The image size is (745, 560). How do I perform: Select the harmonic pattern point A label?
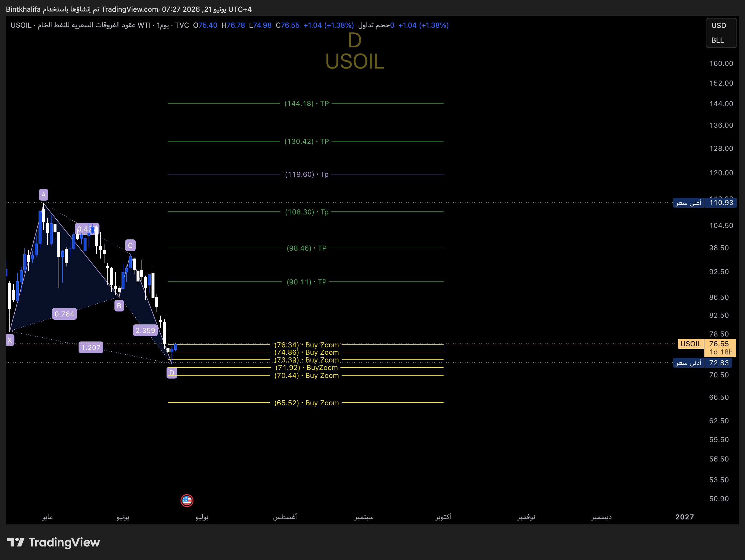[44, 195]
